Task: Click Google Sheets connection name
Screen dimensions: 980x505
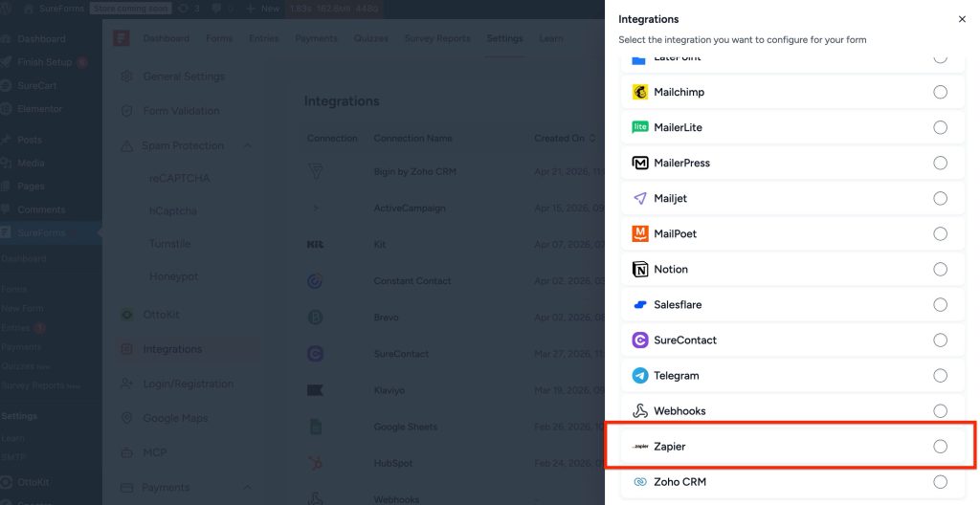Action: click(406, 427)
